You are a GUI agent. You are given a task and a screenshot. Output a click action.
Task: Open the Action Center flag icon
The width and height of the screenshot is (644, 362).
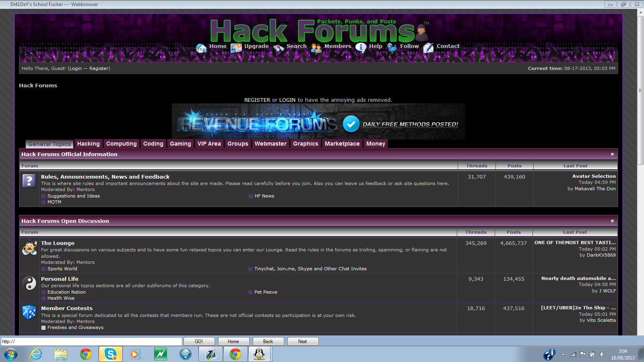point(583,354)
